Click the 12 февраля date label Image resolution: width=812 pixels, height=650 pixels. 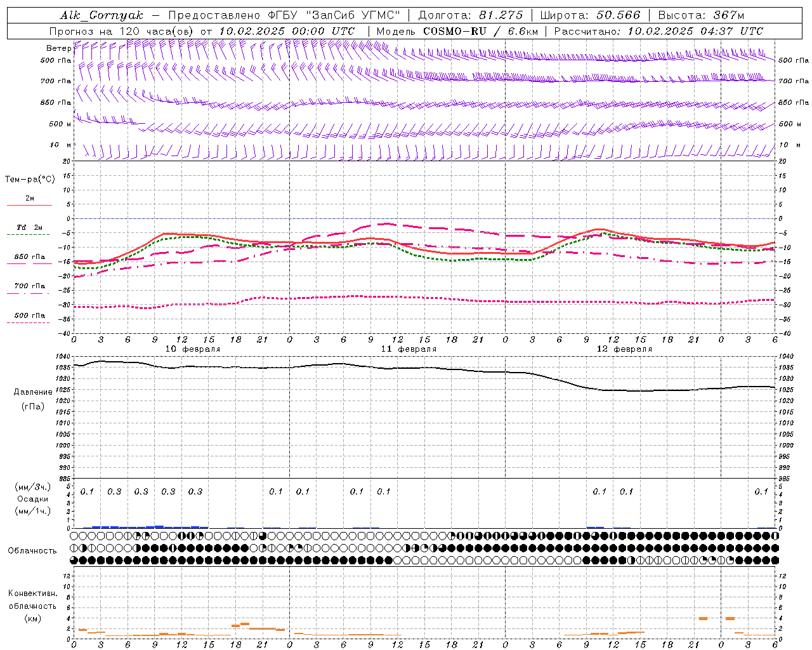coord(624,349)
